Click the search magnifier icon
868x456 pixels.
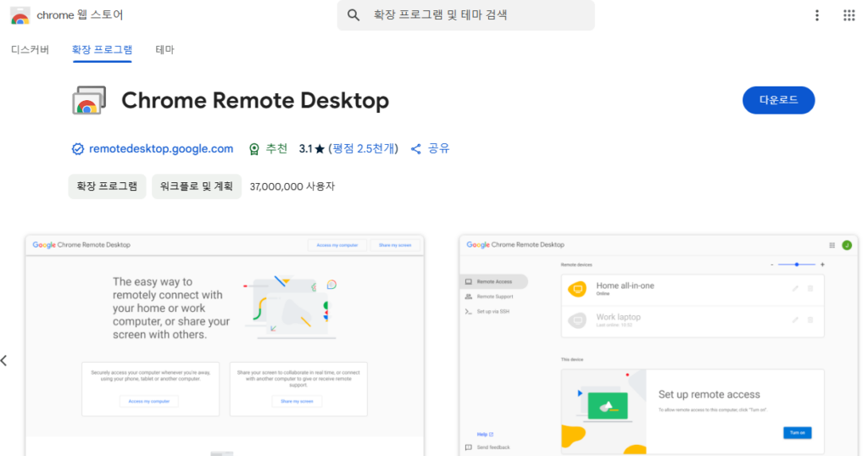pos(354,15)
